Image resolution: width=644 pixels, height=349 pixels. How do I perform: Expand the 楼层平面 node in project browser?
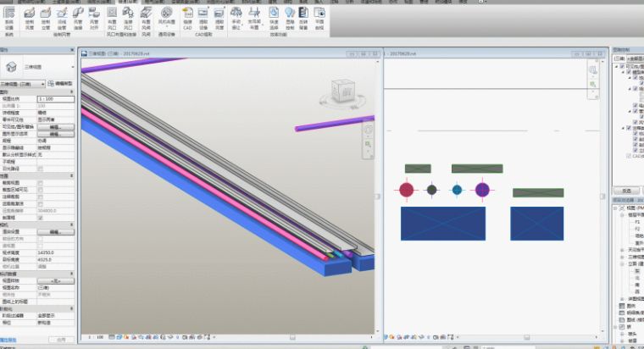622,215
